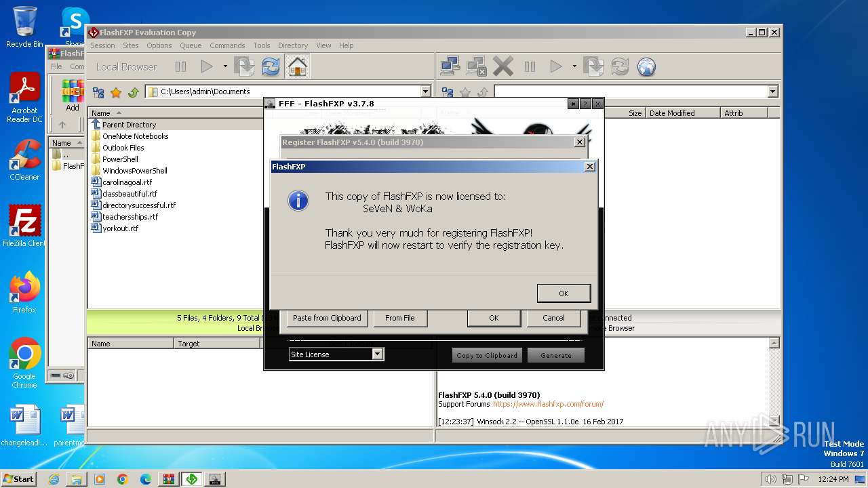Click the FlashFXP green taskbar icon
The width and height of the screenshot is (868, 488).
[x=192, y=479]
